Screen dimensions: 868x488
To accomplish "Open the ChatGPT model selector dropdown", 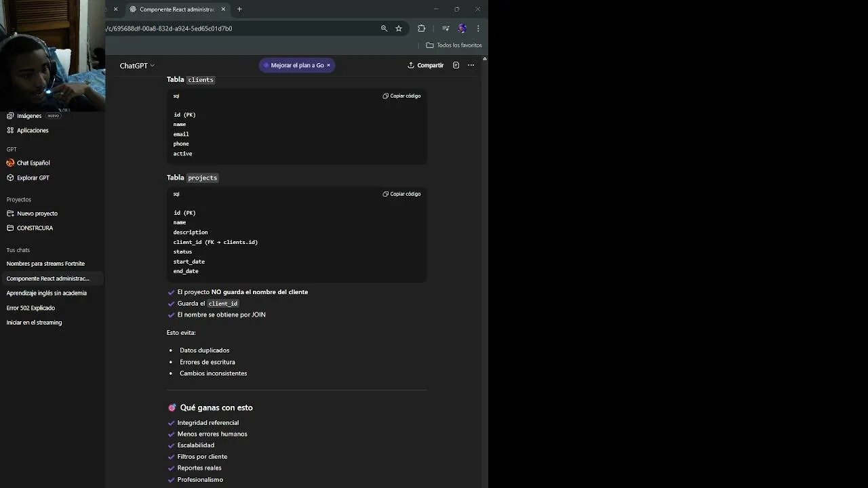I will pyautogui.click(x=137, y=66).
